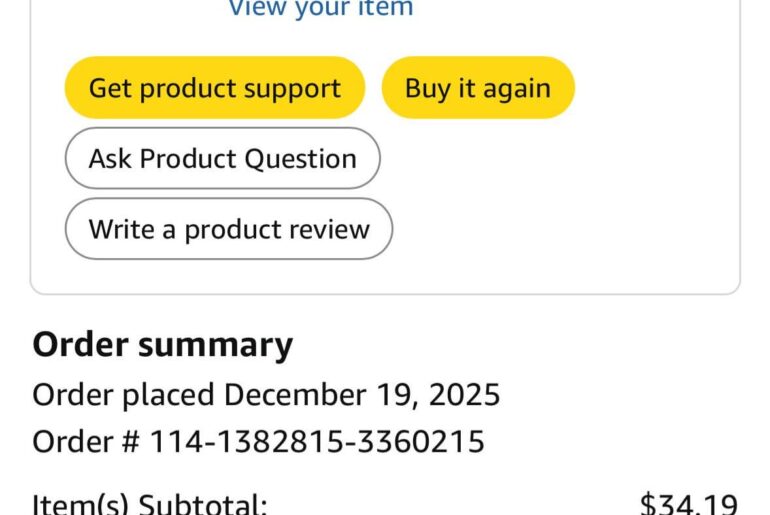Click the "Order placed" label text
The width and height of the screenshot is (770, 515).
(x=123, y=395)
